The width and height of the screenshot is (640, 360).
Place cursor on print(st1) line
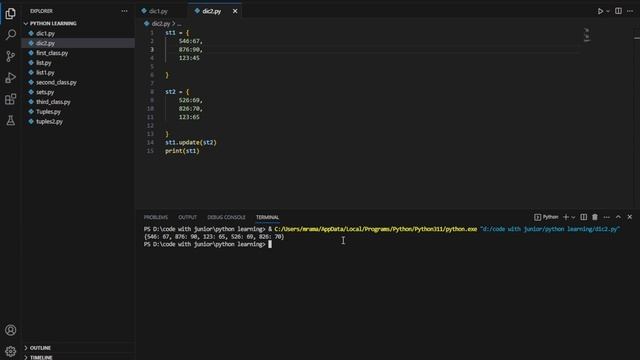tap(182, 151)
